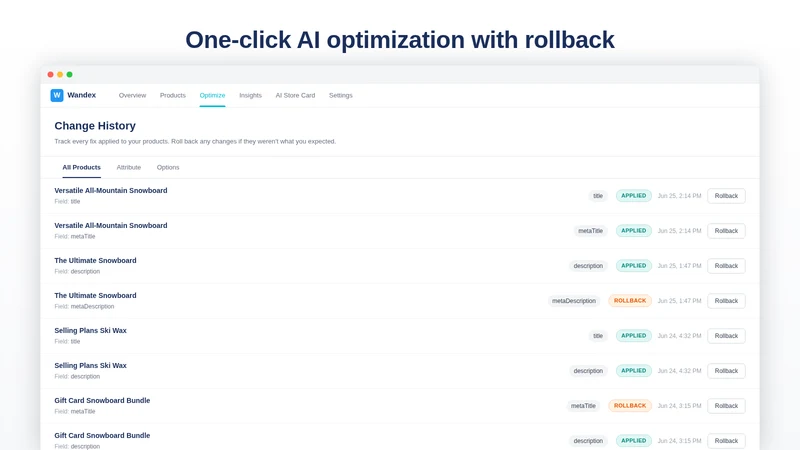Open the Overview tab
800x450 pixels.
[132, 95]
